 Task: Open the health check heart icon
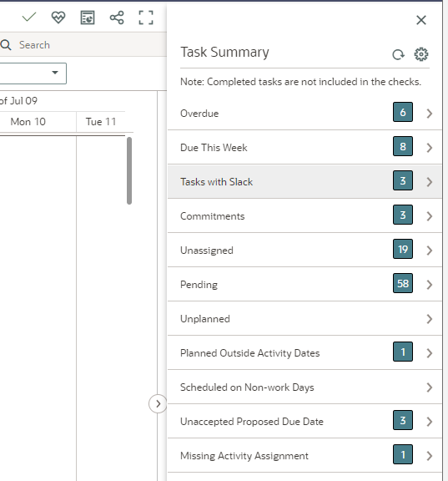click(58, 18)
